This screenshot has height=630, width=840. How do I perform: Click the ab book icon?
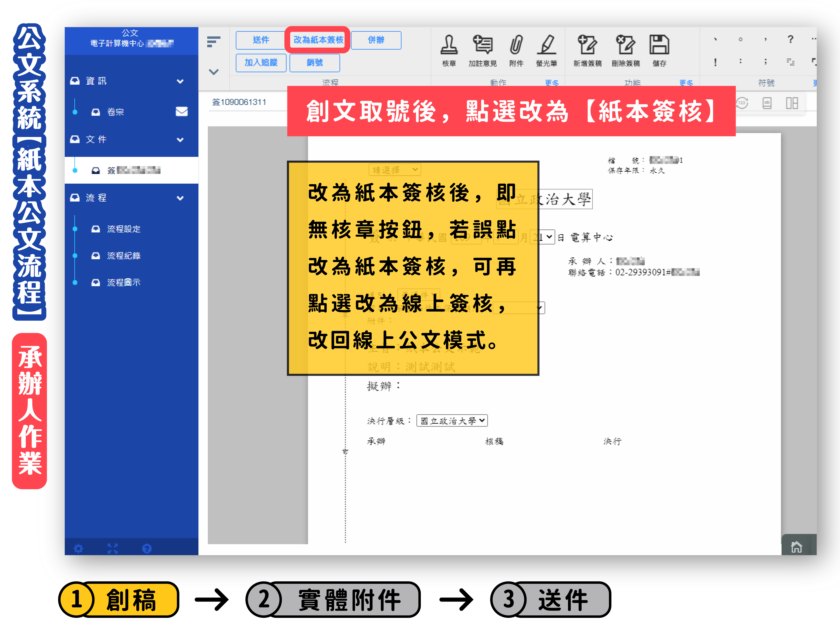[767, 103]
